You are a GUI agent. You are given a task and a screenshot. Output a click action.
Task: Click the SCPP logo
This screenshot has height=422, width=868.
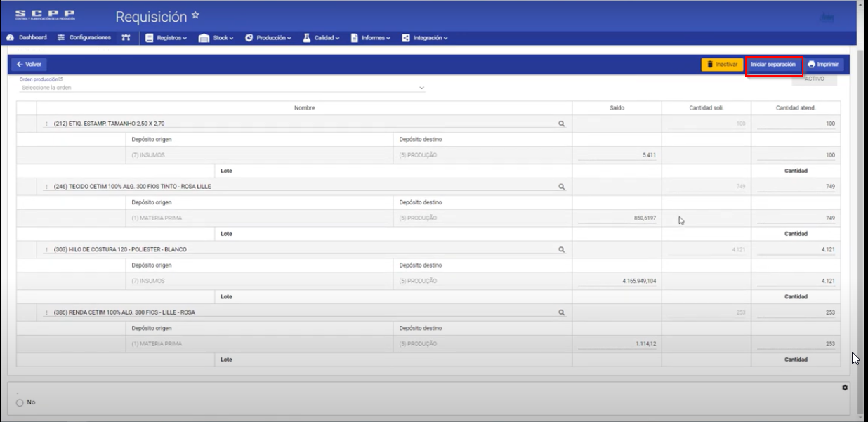[45, 15]
